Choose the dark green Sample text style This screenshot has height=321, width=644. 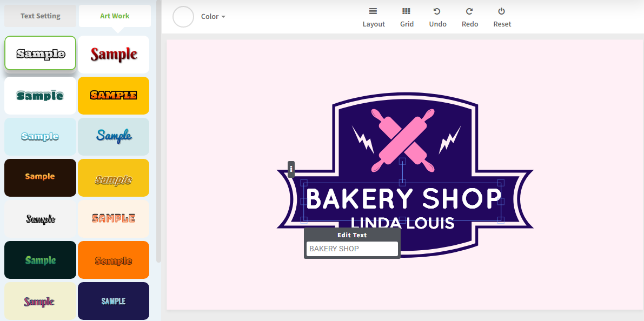tap(40, 96)
